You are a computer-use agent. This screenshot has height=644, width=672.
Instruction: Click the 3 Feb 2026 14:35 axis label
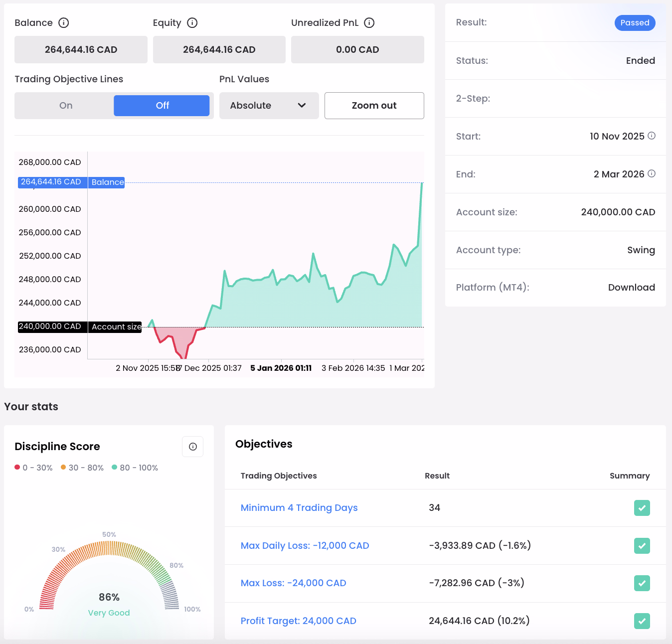click(x=353, y=368)
